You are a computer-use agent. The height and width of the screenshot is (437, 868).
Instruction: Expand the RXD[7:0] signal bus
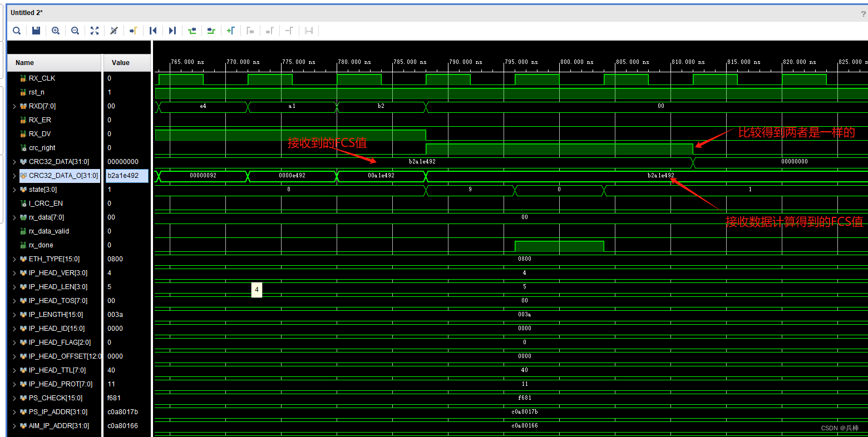(14, 106)
